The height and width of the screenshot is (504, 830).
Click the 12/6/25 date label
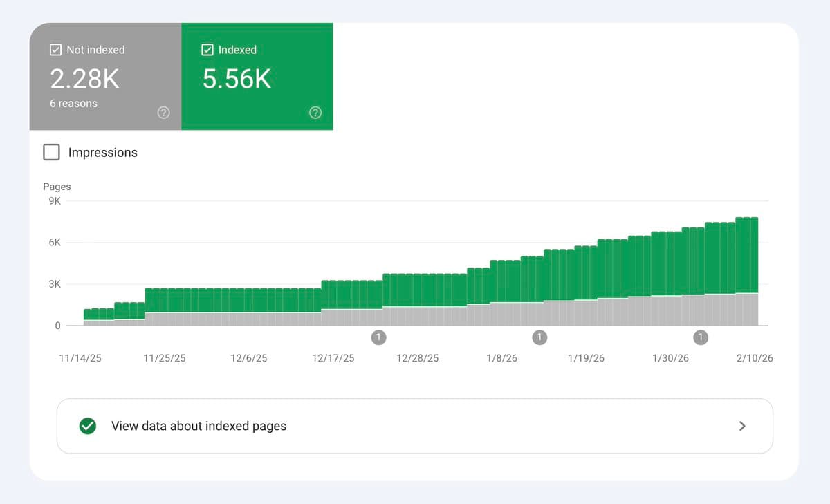[249, 359]
